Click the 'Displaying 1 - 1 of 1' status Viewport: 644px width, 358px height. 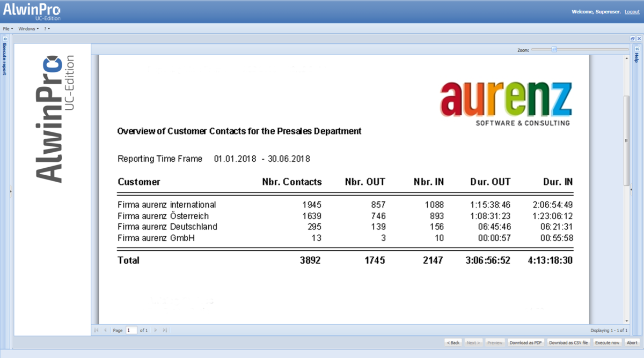pos(609,331)
